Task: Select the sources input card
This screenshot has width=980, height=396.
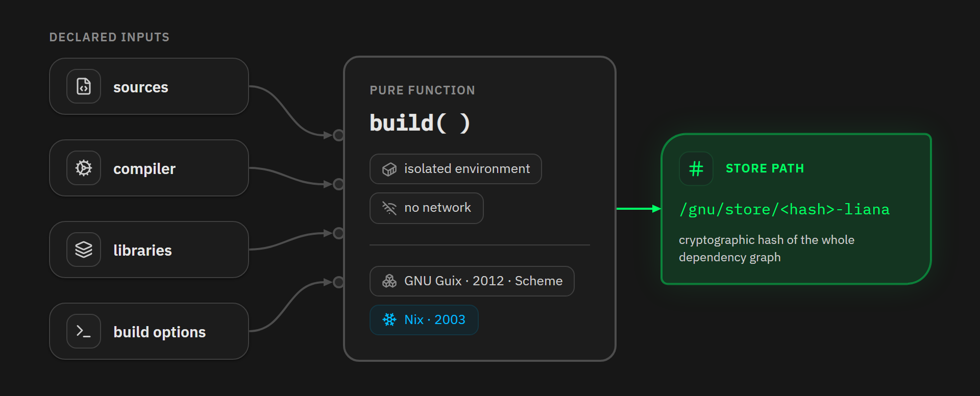Action: (149, 86)
